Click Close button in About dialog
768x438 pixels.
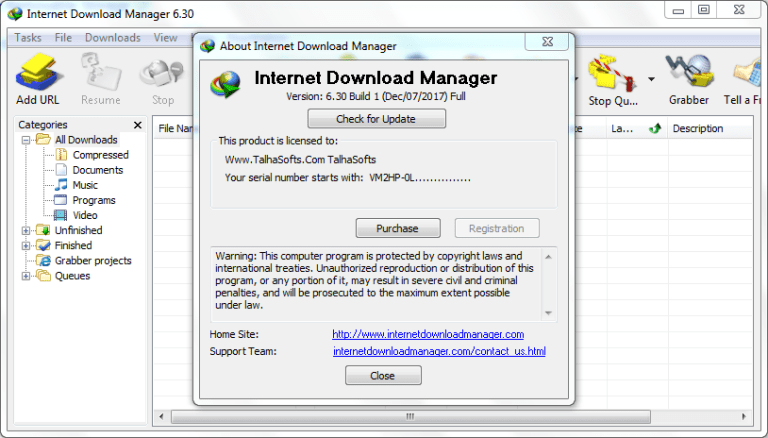click(x=383, y=376)
